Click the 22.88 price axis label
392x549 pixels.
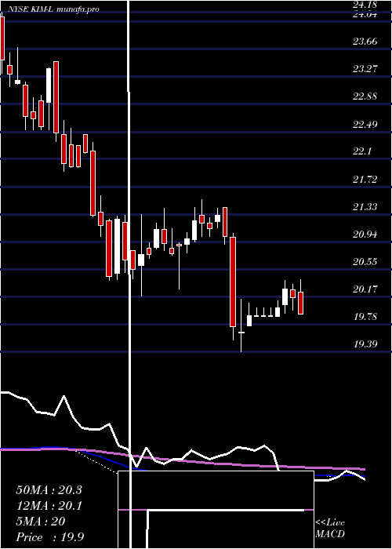(x=365, y=96)
